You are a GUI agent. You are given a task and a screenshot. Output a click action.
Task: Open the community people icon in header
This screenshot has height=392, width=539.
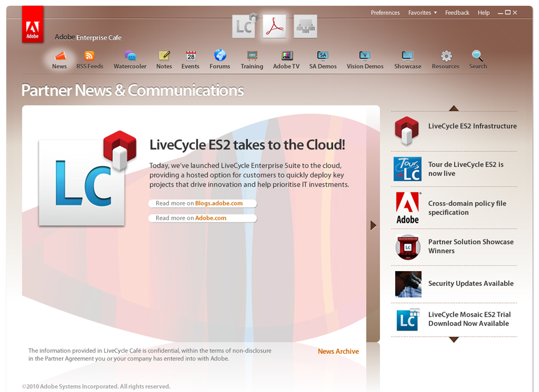click(x=305, y=26)
